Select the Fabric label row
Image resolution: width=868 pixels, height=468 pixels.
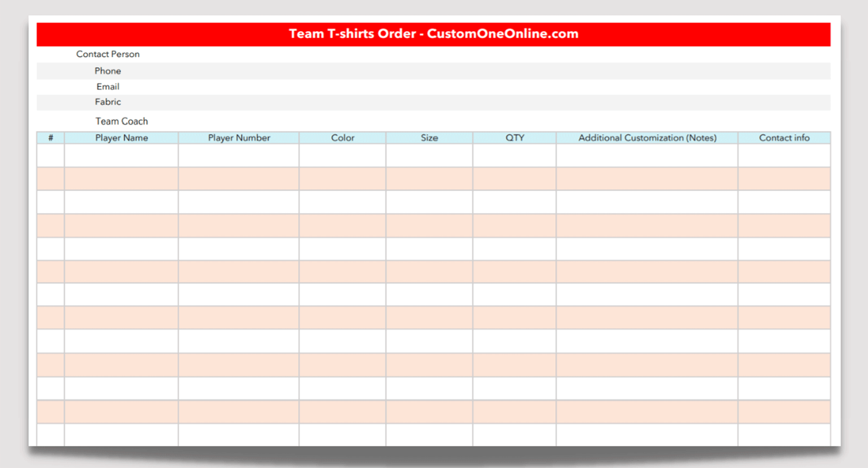(x=433, y=102)
